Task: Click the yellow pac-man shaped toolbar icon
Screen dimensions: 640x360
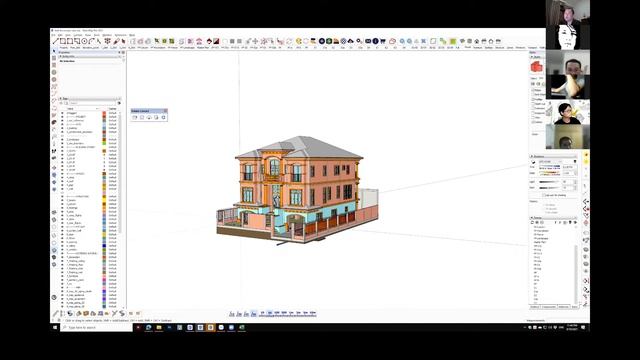Action: tap(299, 41)
